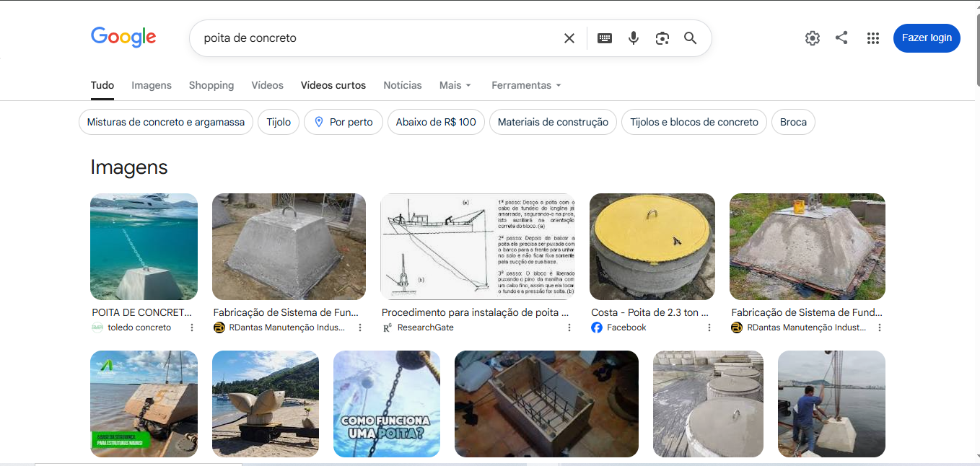Viewport: 980px width, 466px height.
Task: Start voice search with the microphone icon
Action: (x=634, y=38)
